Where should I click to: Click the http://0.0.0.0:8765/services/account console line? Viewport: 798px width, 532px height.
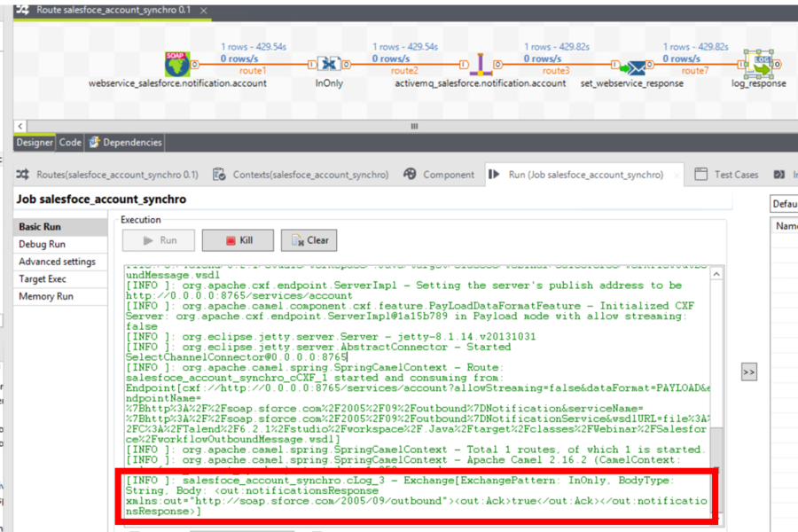click(239, 296)
